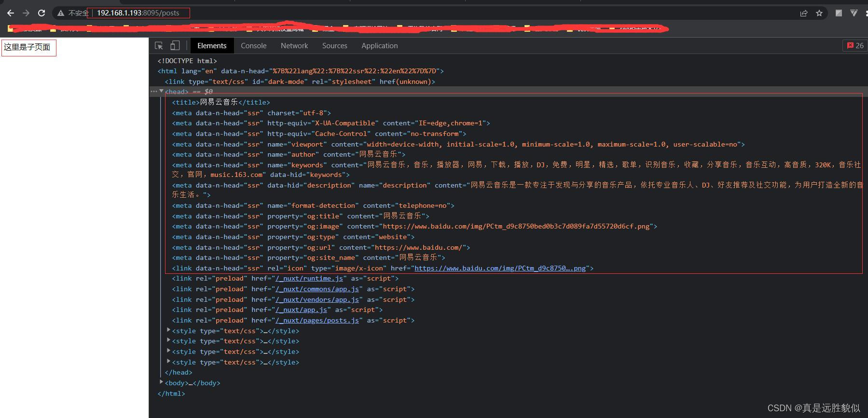This screenshot has width=868, height=418.
Task: Select the DOCTYPE html line
Action: [x=187, y=61]
